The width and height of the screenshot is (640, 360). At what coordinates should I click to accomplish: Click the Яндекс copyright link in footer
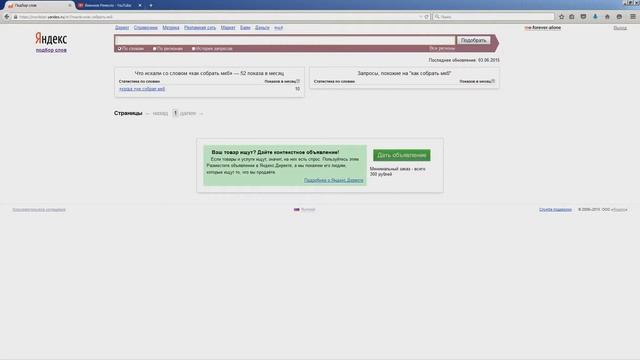point(619,209)
